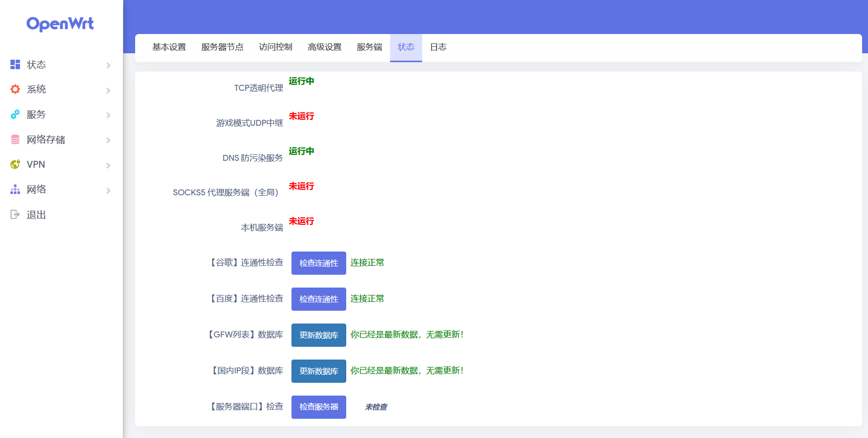Click the Network topology icon in sidebar
The width and height of the screenshot is (868, 438).
pos(15,189)
